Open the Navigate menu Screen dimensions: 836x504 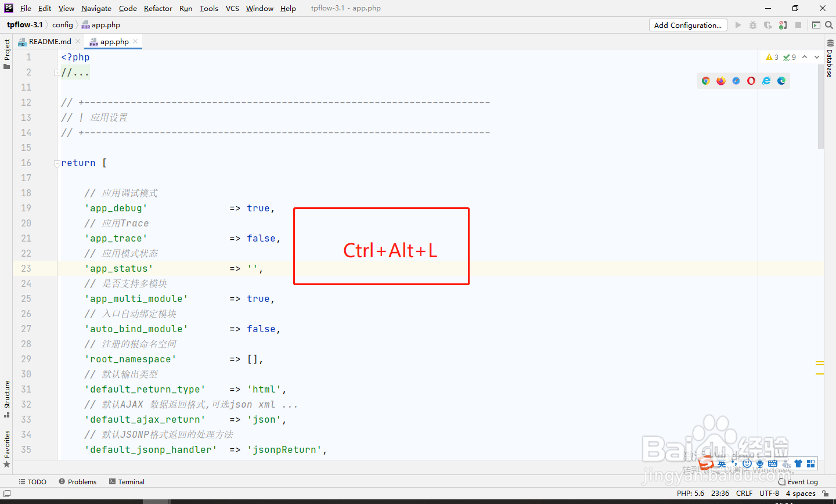click(x=96, y=8)
